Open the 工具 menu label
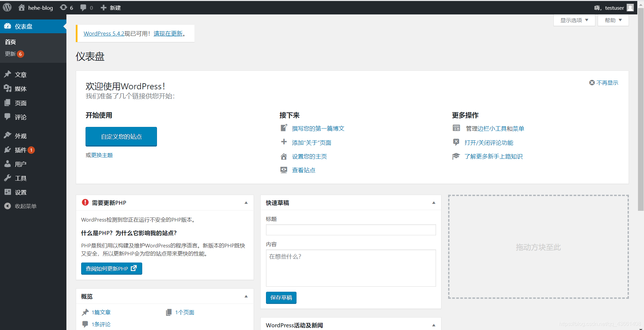Image resolution: width=644 pixels, height=330 pixels. [x=20, y=178]
